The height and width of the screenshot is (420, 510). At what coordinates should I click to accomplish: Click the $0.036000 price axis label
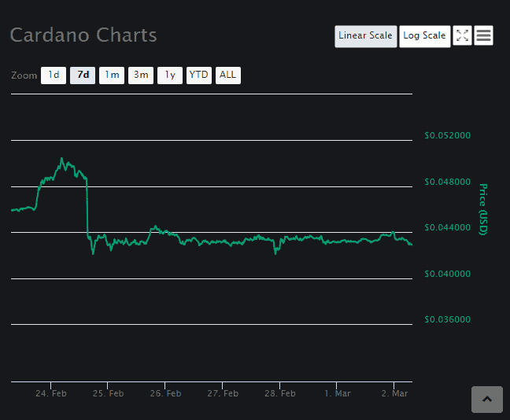pyautogui.click(x=447, y=319)
